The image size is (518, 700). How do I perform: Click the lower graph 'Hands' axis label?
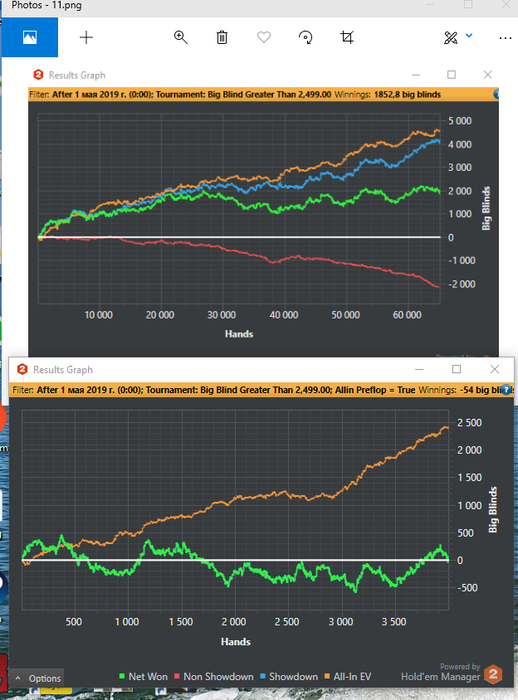tap(235, 642)
